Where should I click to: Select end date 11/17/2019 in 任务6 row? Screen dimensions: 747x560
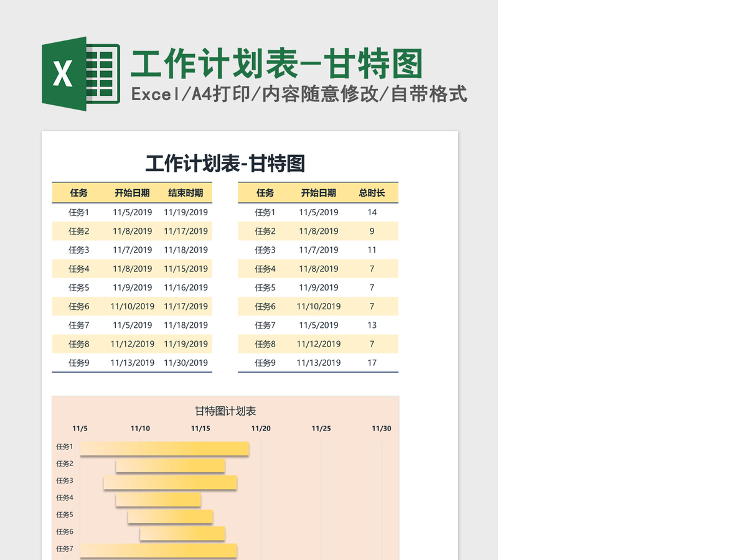[x=186, y=306]
